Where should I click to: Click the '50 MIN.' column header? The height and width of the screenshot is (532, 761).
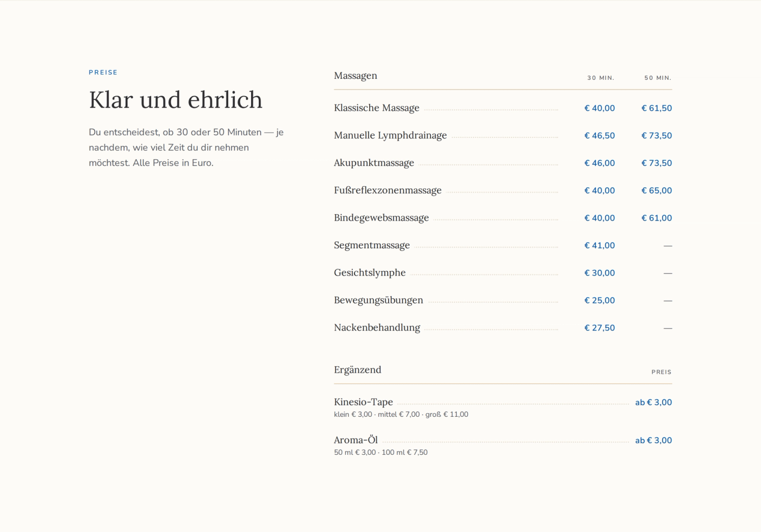[x=658, y=78]
